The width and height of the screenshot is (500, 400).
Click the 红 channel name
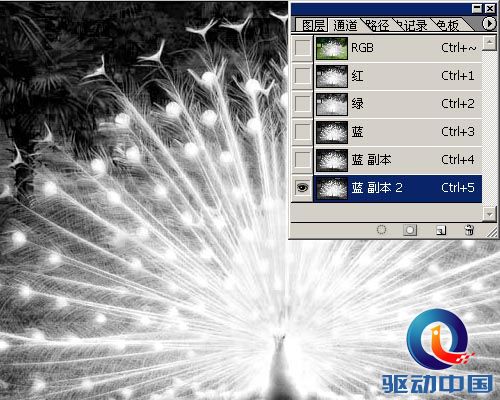click(x=357, y=76)
